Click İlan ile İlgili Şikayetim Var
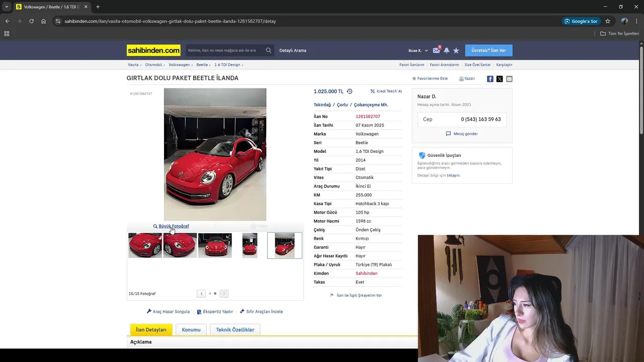 pyautogui.click(x=356, y=296)
